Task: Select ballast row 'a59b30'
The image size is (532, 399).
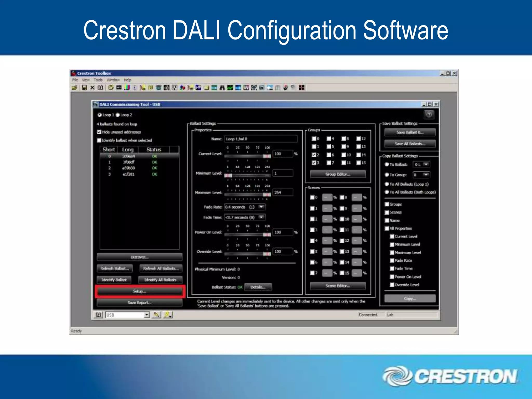Action: (x=139, y=168)
